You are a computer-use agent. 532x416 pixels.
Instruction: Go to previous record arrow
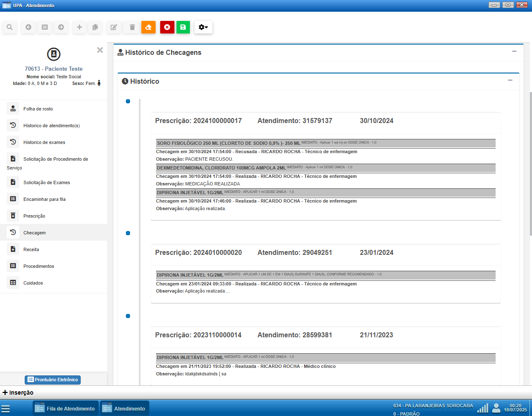(28, 27)
